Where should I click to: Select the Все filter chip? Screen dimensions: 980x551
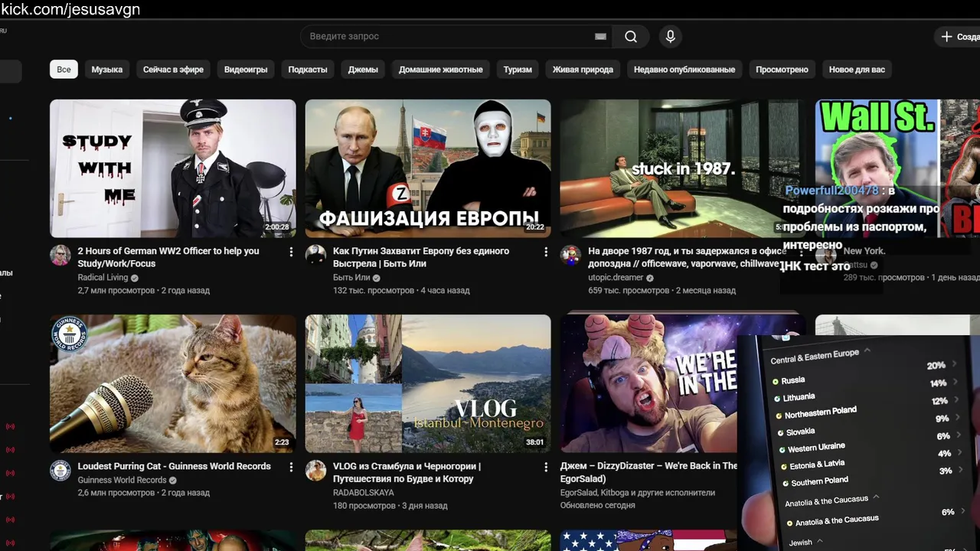(x=64, y=70)
